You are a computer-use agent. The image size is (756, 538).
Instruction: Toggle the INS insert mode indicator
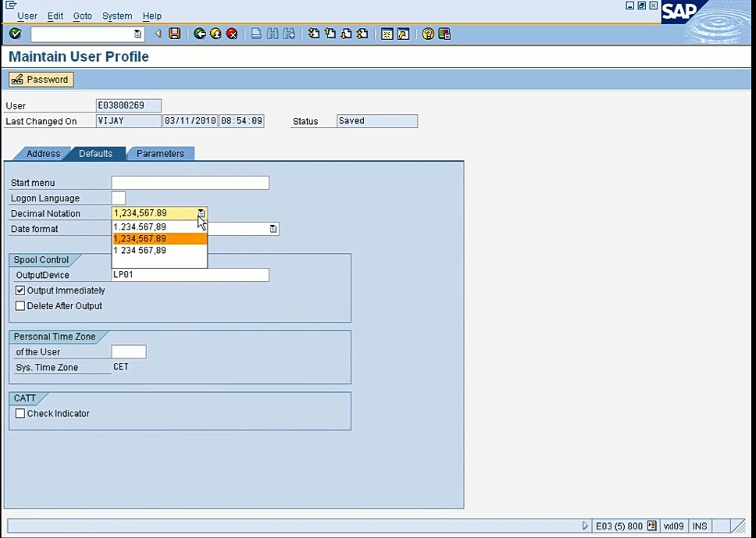(700, 526)
